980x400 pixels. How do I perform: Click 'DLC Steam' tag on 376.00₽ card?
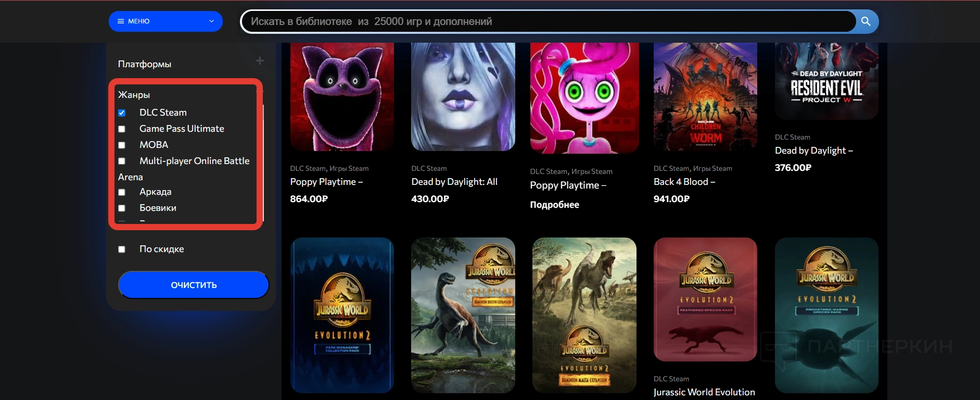[x=793, y=137]
